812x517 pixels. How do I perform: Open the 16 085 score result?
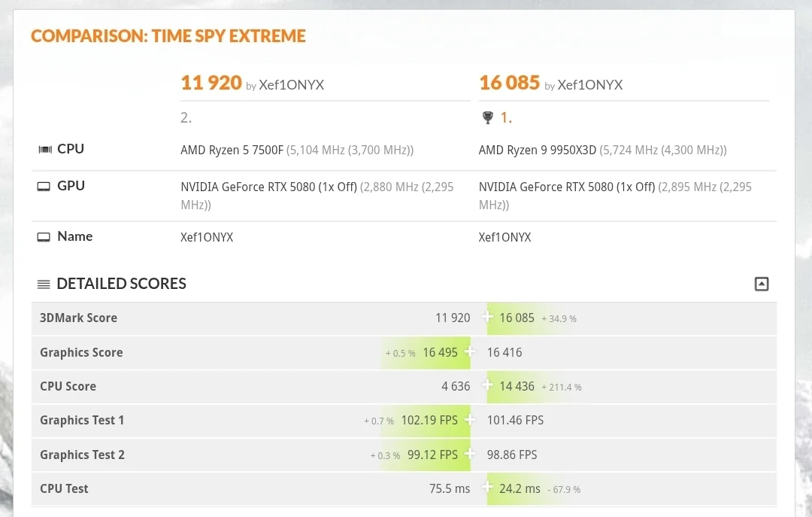(x=510, y=83)
